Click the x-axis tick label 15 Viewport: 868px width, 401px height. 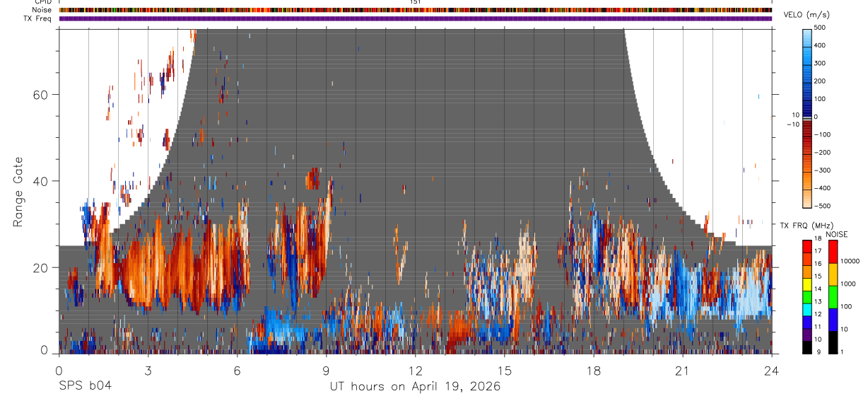click(505, 370)
